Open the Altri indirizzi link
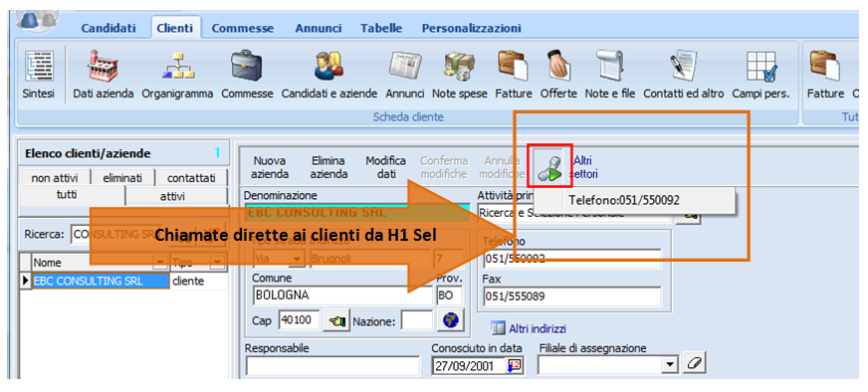This screenshot has width=868, height=392. 529,329
